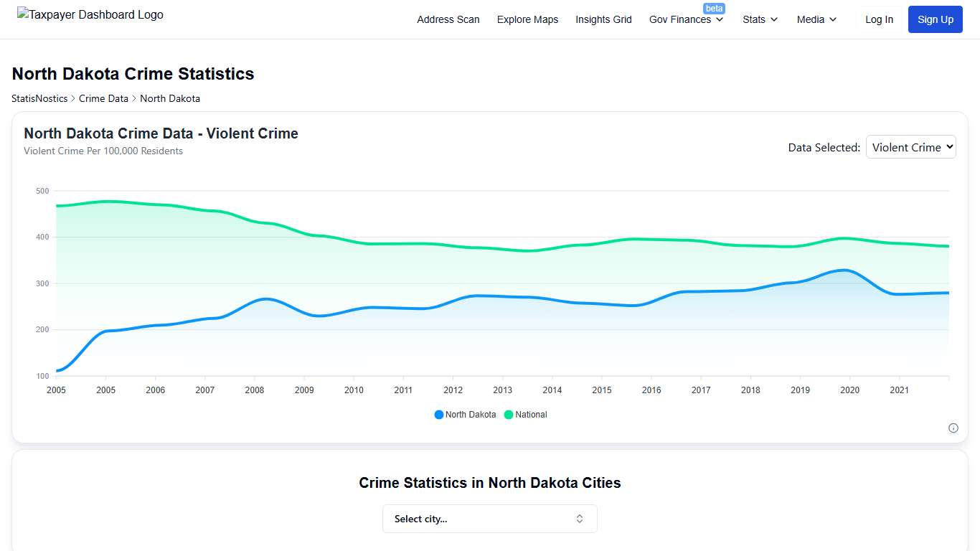Open Explore Maps from the navigation bar
Viewport: 980px width, 551px height.
[x=527, y=19]
